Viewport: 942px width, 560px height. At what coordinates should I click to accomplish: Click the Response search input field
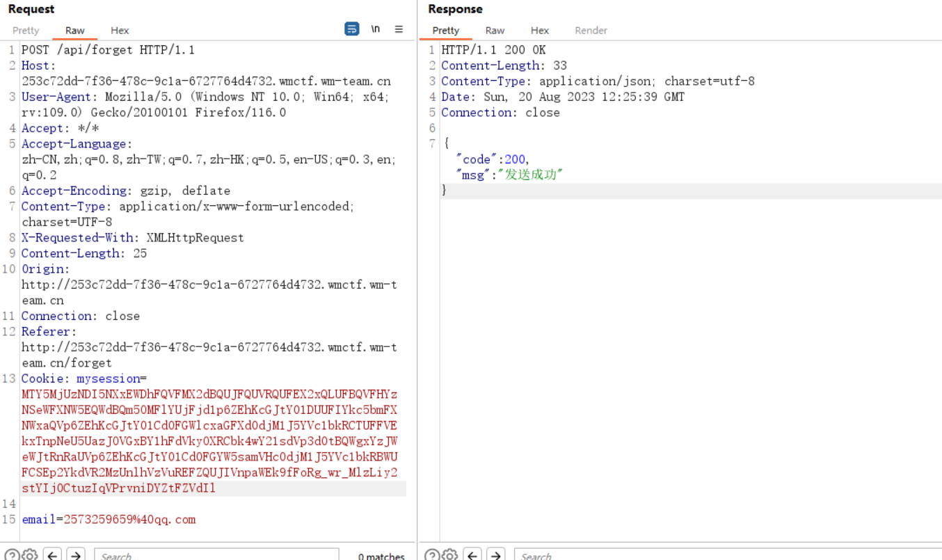click(x=728, y=554)
